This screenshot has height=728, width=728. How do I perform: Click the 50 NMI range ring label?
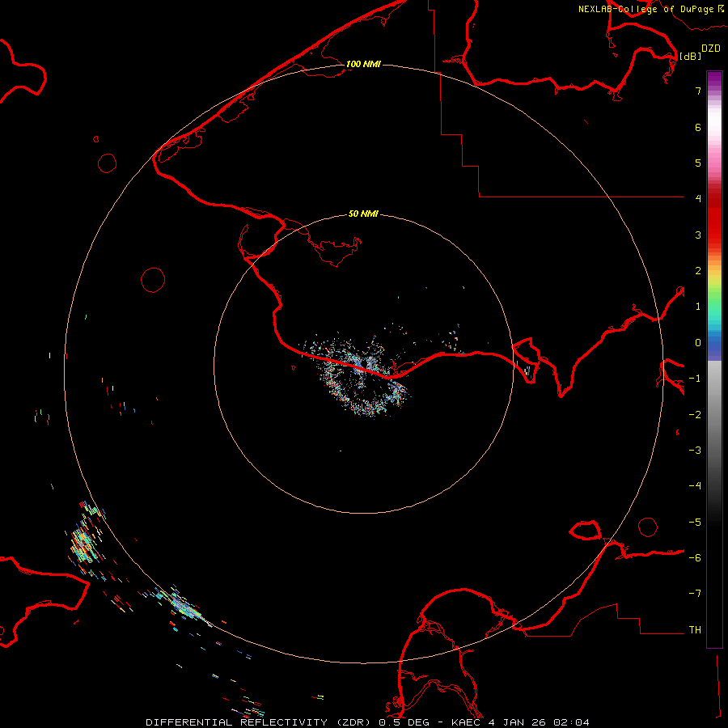(x=363, y=214)
